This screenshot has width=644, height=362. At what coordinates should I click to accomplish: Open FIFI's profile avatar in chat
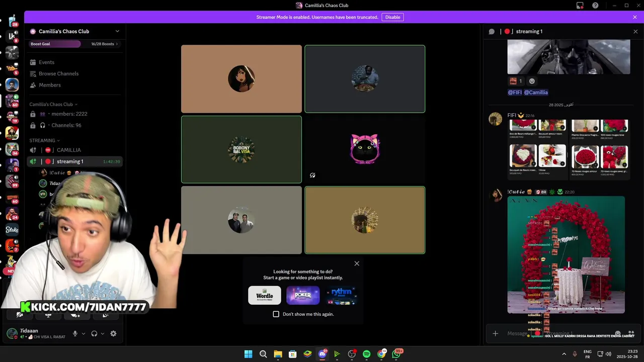496,119
